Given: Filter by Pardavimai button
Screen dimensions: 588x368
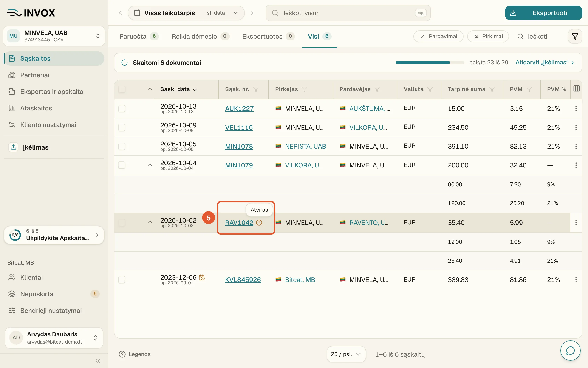Looking at the screenshot, I should (x=438, y=37).
